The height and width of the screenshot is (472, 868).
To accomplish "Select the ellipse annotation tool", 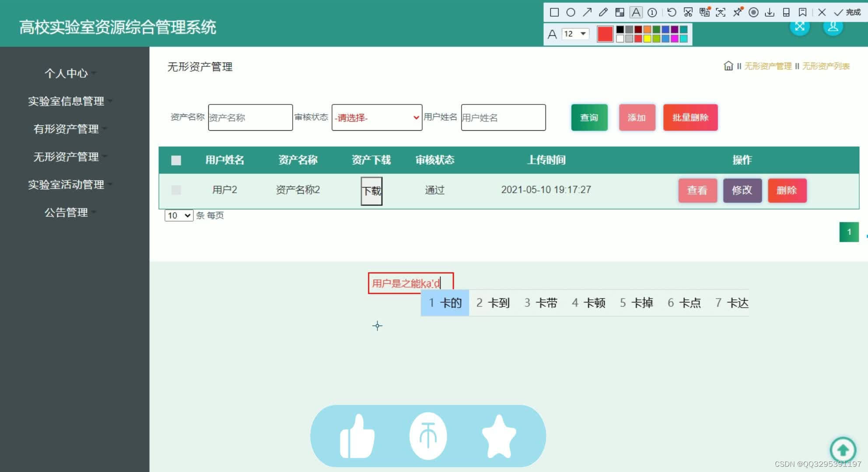I will click(x=570, y=12).
